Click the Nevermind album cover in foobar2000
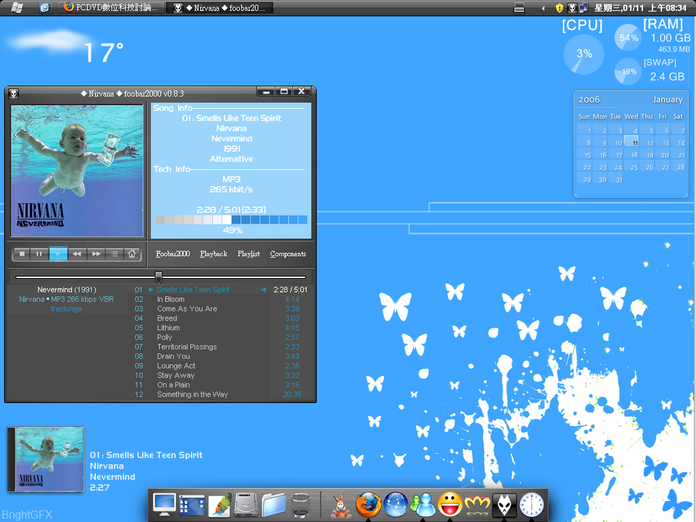696x522 pixels. coord(77,170)
